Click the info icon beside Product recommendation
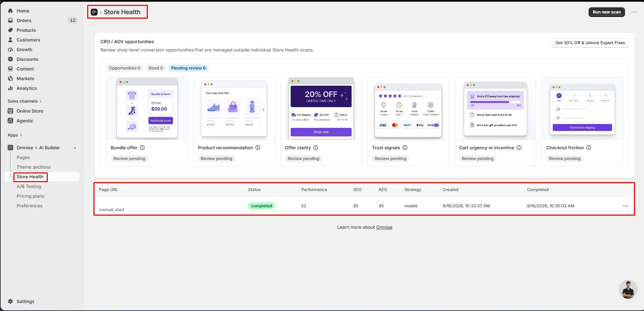 (258, 148)
